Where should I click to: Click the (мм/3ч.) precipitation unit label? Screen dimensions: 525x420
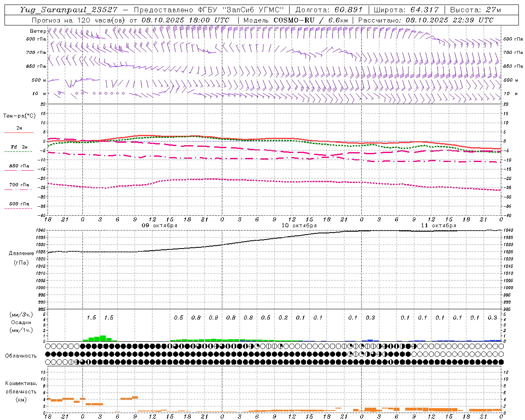(x=21, y=315)
